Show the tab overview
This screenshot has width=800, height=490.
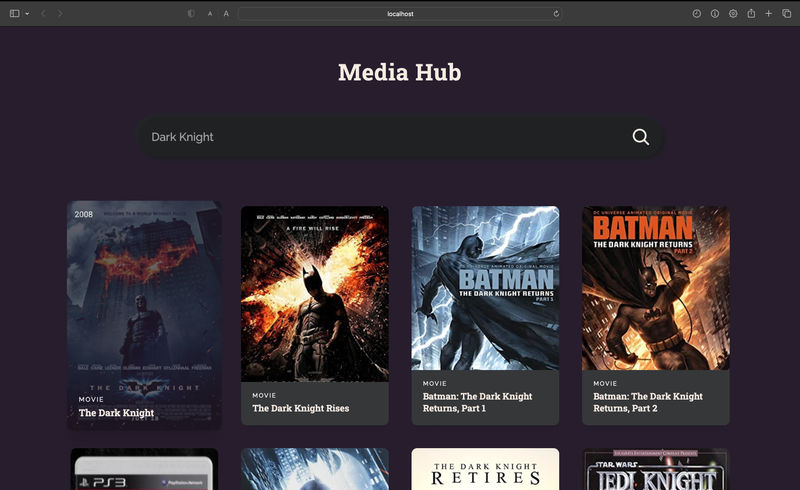click(786, 13)
